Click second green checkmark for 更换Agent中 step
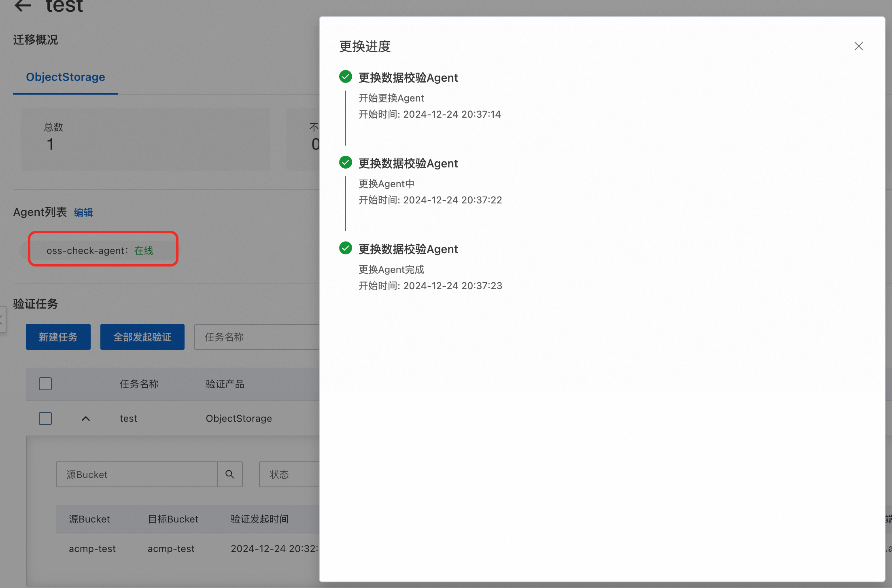 (345, 163)
